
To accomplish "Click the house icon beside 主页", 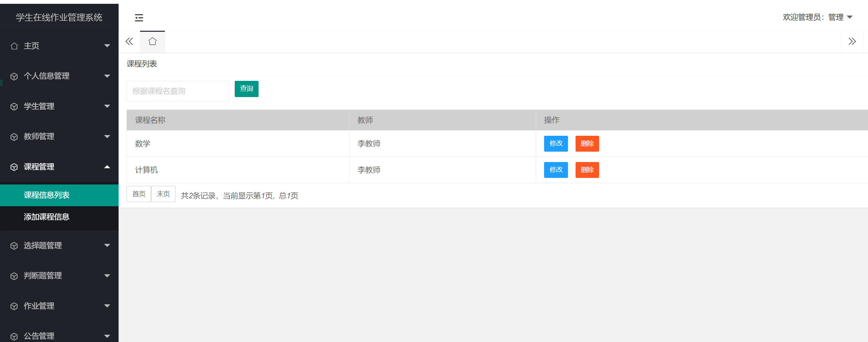I will pyautogui.click(x=14, y=46).
